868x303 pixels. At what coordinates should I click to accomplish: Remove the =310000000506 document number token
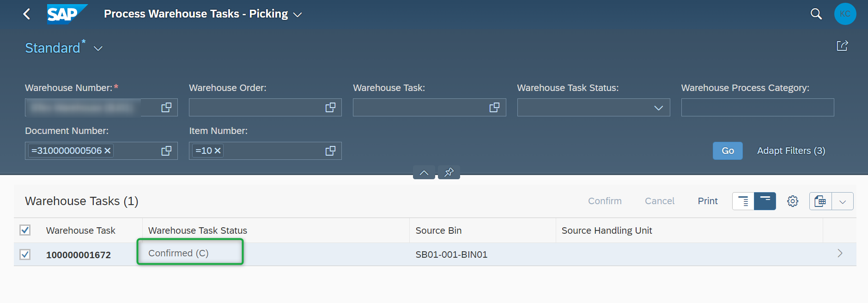click(x=108, y=151)
